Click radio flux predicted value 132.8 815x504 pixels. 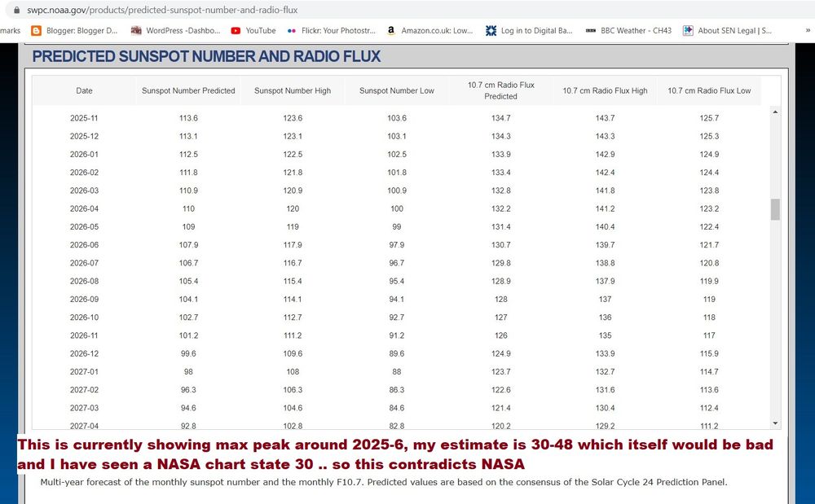pos(501,191)
